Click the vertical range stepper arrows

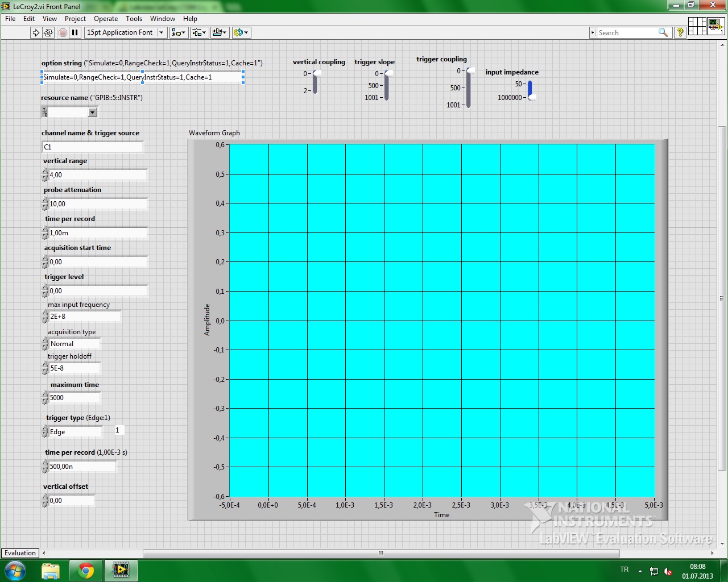click(45, 175)
